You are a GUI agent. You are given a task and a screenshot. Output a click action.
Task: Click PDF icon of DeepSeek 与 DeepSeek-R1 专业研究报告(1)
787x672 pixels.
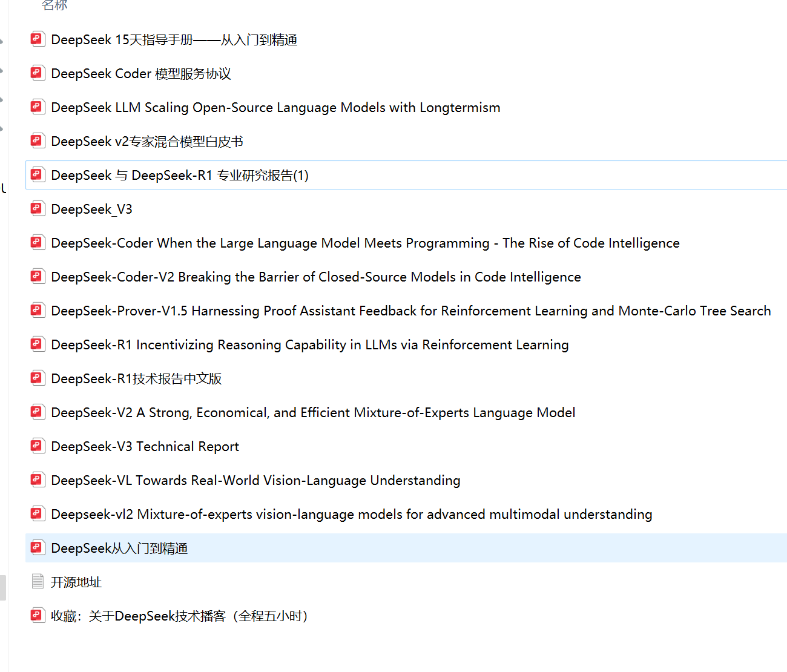pyautogui.click(x=38, y=175)
